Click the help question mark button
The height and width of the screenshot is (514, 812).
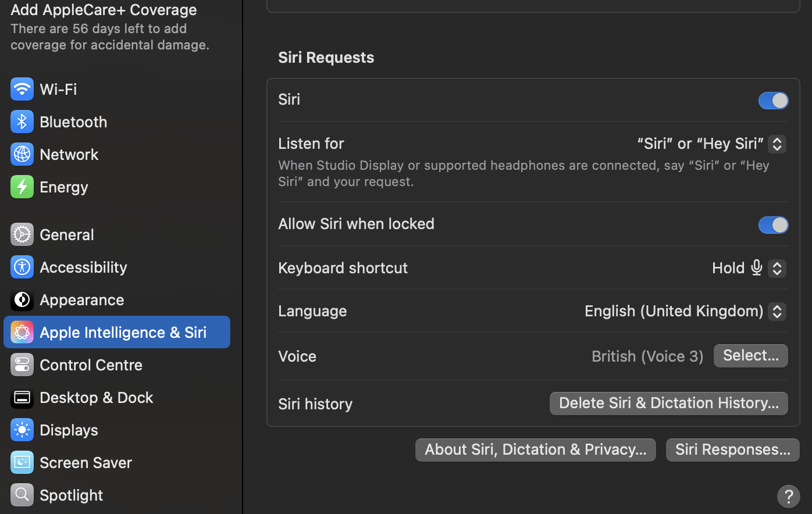click(x=788, y=496)
